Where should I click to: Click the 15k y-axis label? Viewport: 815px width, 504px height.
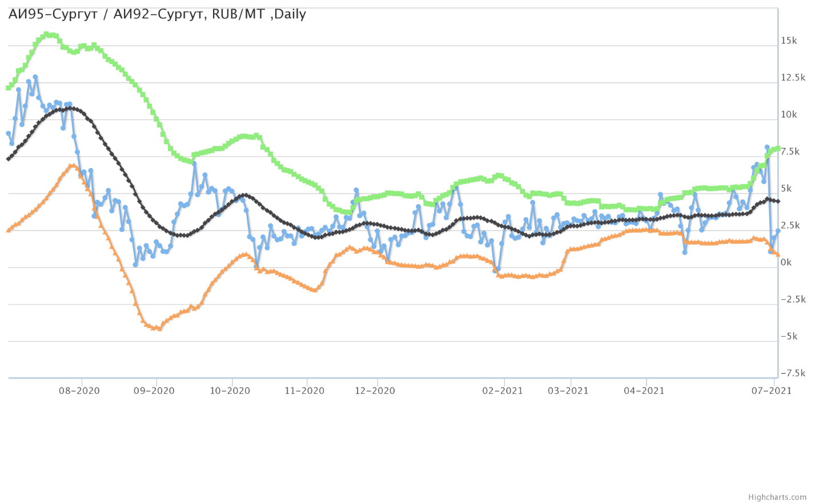click(789, 41)
